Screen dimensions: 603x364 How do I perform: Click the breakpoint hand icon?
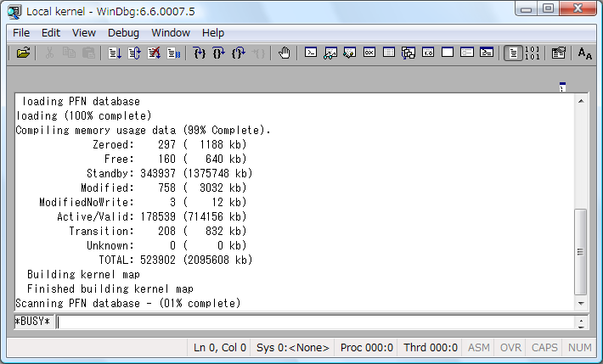pyautogui.click(x=285, y=53)
